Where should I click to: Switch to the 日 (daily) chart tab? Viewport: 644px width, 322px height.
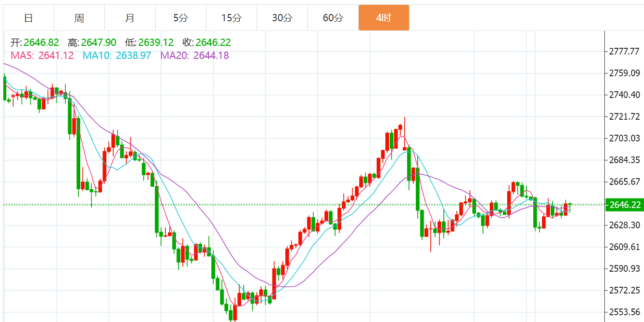pos(29,18)
